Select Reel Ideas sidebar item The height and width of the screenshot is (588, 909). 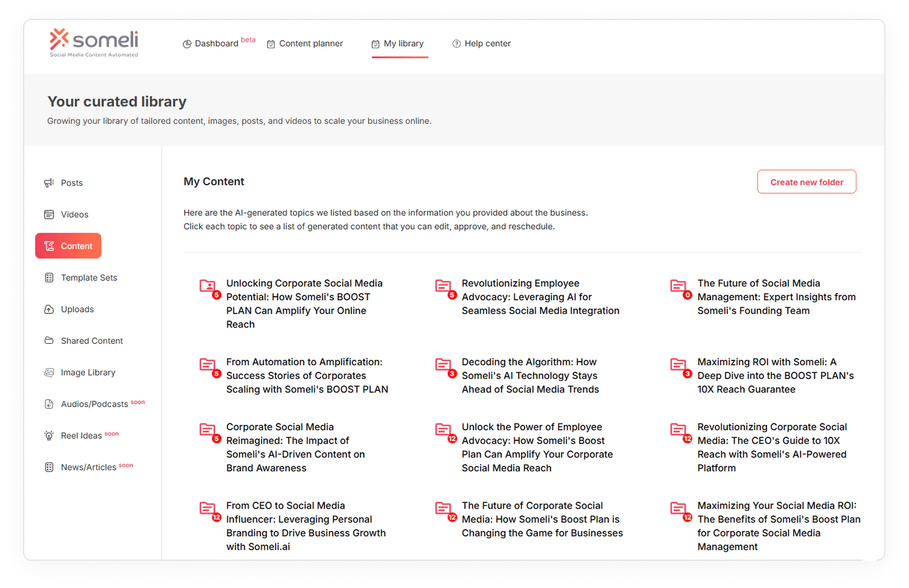point(81,436)
